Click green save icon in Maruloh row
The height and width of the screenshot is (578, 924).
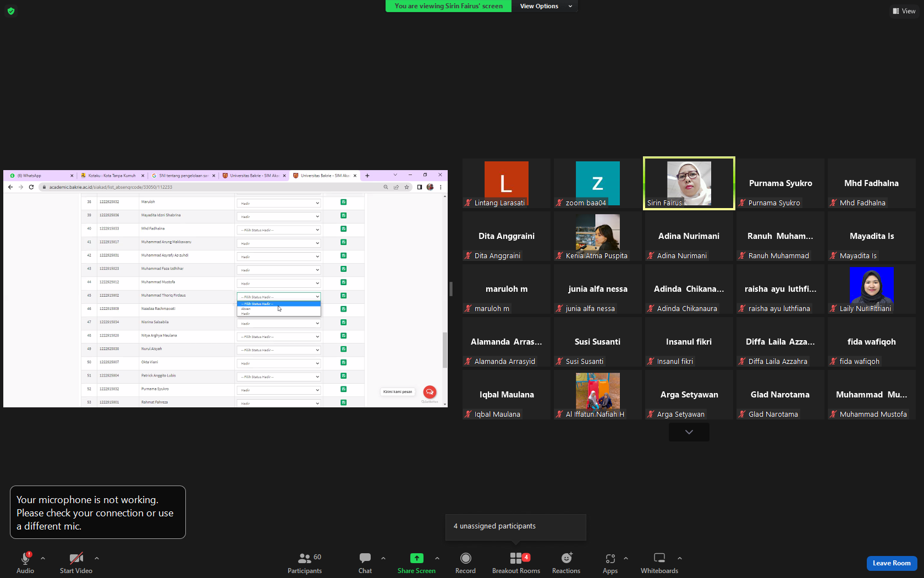[343, 202]
